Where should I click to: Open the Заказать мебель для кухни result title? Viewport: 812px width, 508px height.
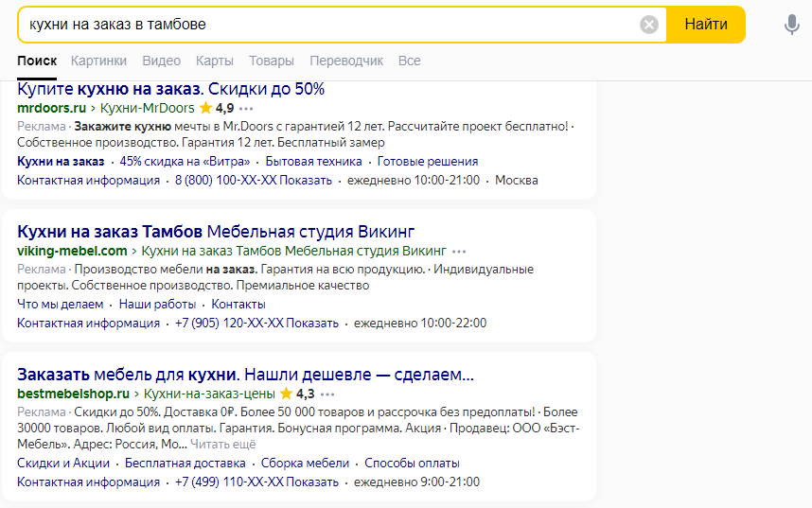tap(245, 375)
